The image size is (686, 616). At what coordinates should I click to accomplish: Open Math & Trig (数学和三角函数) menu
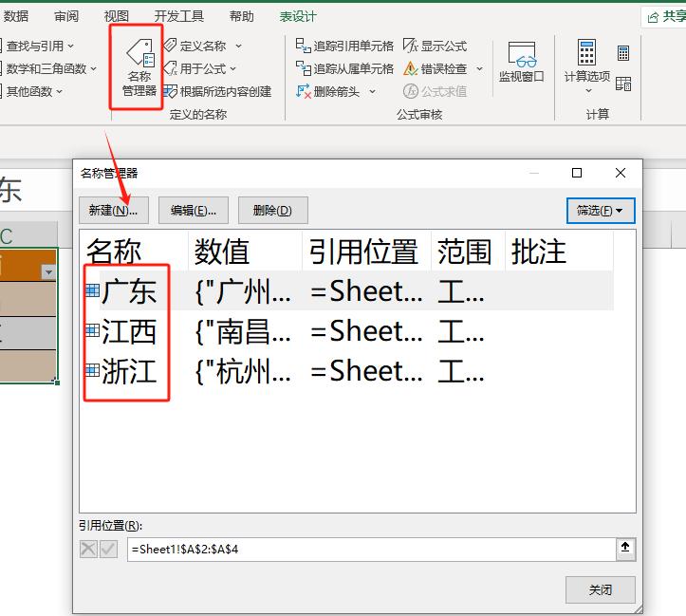pyautogui.click(x=49, y=68)
